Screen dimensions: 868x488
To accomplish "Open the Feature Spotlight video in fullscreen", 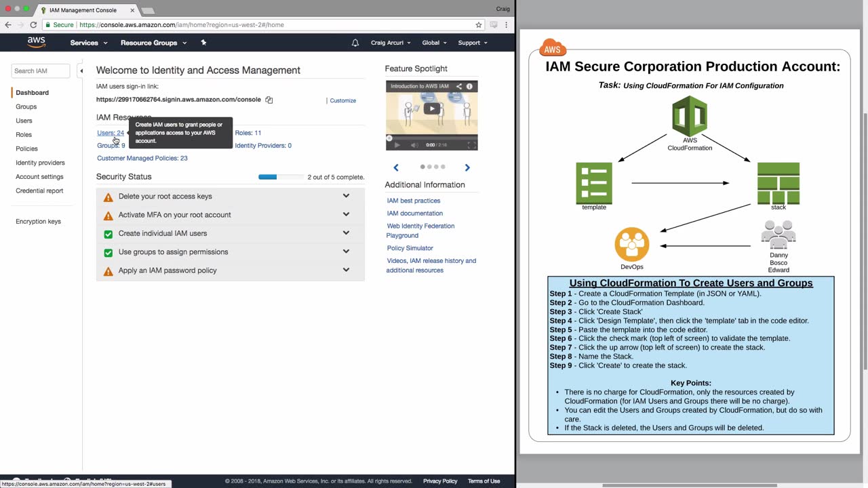I will (x=471, y=145).
